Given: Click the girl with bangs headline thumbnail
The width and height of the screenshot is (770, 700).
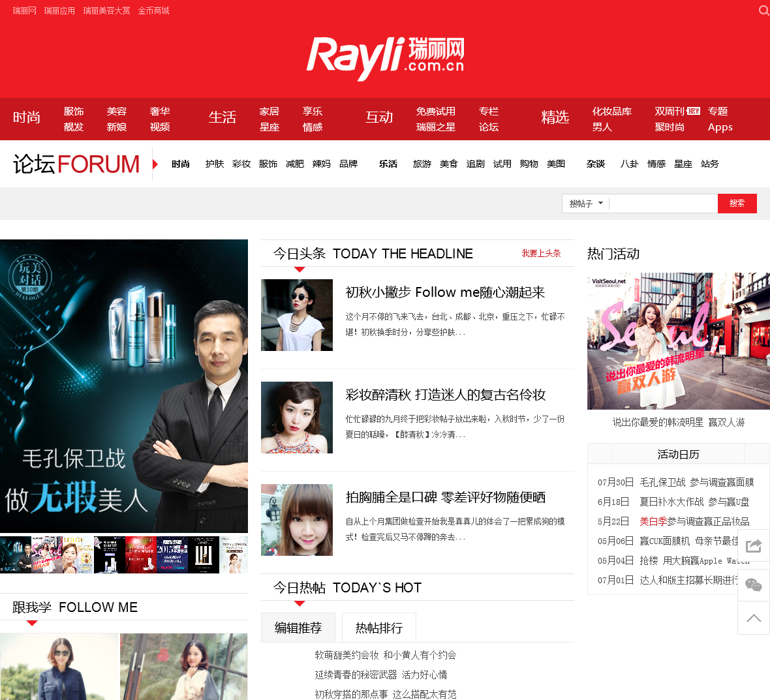Looking at the screenshot, I should tap(297, 521).
